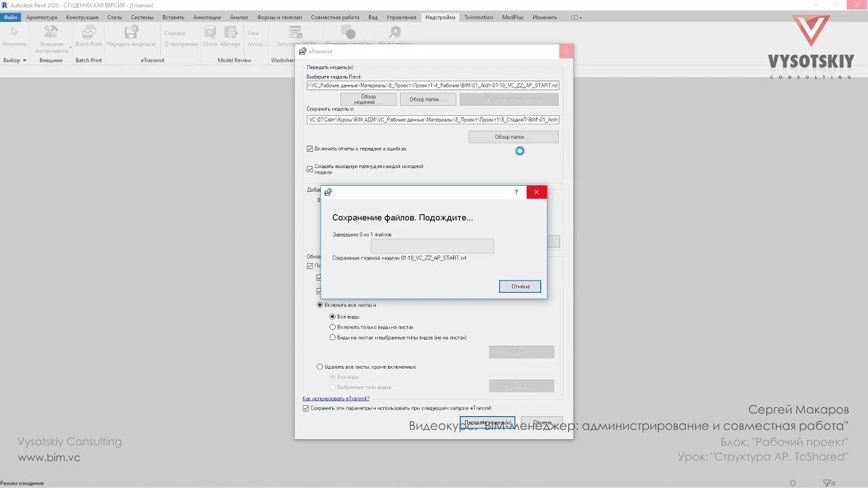Switch to the Совместная работа ribbon tab
The height and width of the screenshot is (488, 868).
[335, 17]
